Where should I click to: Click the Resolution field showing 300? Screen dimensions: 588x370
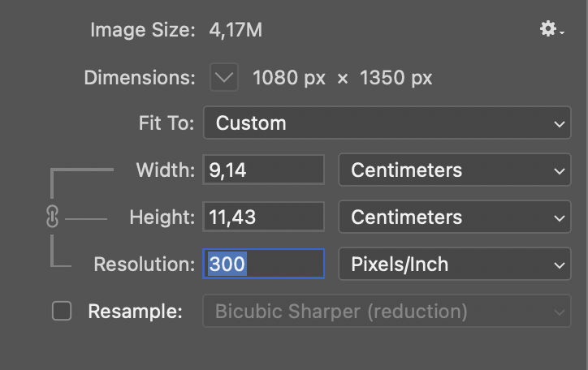[x=263, y=264]
